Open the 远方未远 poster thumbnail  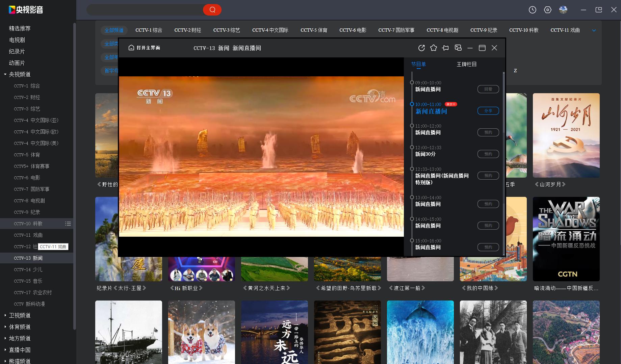click(274, 332)
